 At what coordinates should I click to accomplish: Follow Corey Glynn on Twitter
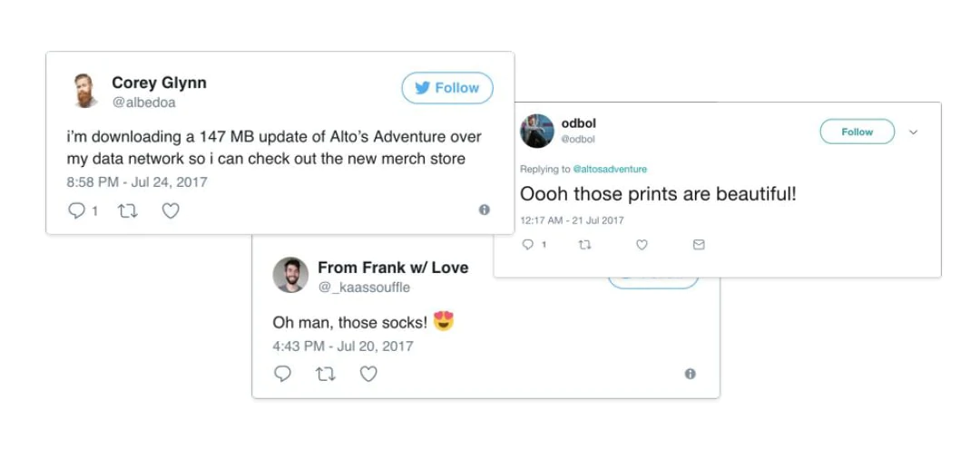[447, 88]
